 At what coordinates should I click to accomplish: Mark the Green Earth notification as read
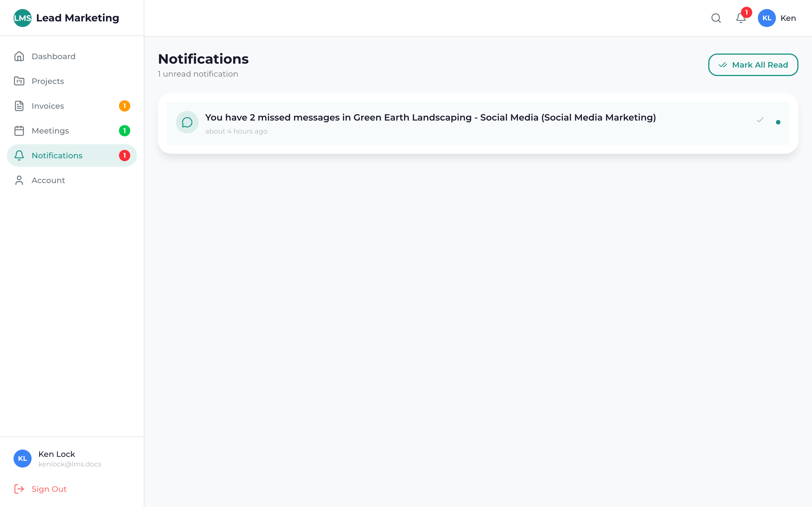tap(760, 120)
